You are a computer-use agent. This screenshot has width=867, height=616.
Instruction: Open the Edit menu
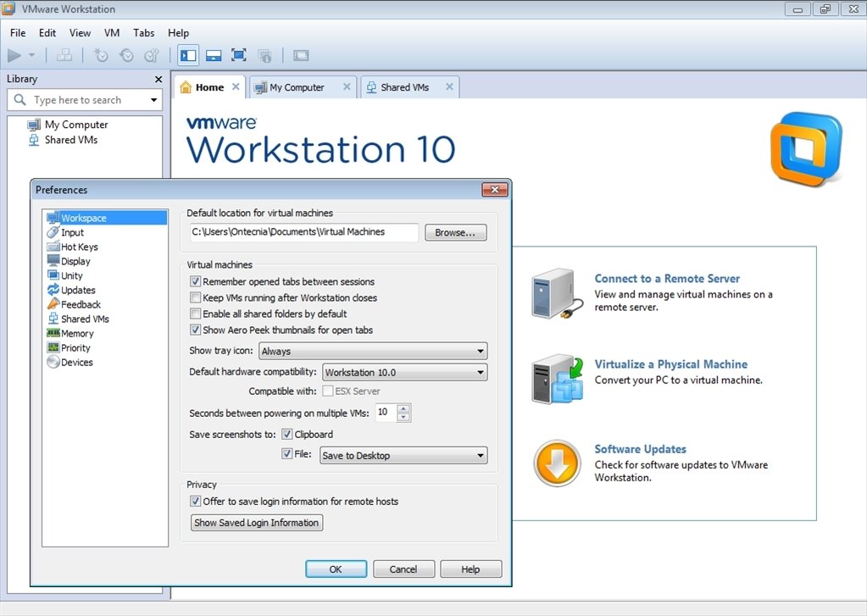47,33
